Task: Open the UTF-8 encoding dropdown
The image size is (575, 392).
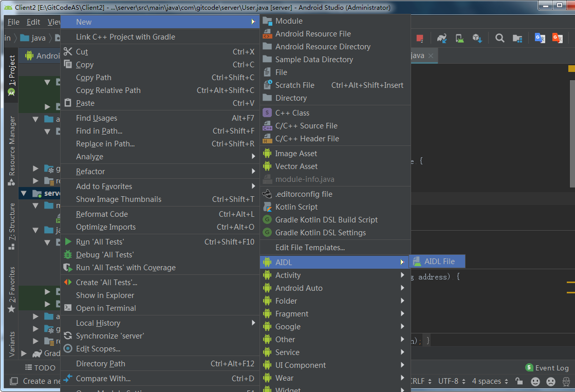Action: click(x=452, y=381)
